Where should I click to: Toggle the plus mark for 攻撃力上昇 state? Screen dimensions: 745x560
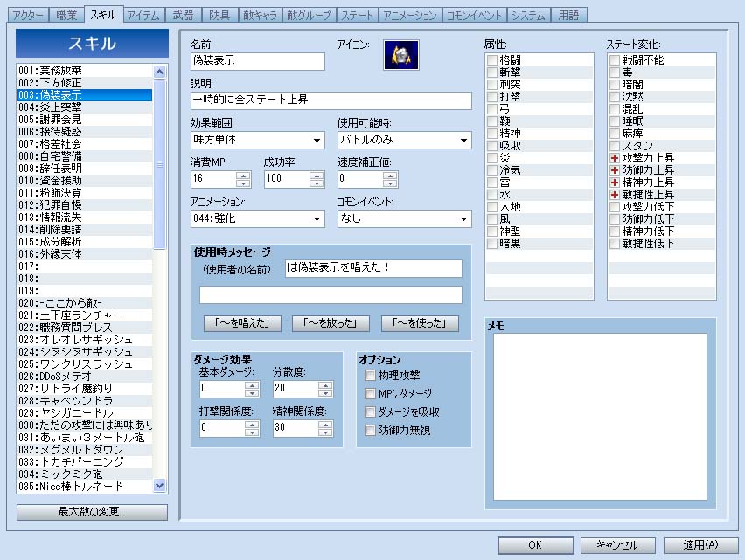point(614,157)
